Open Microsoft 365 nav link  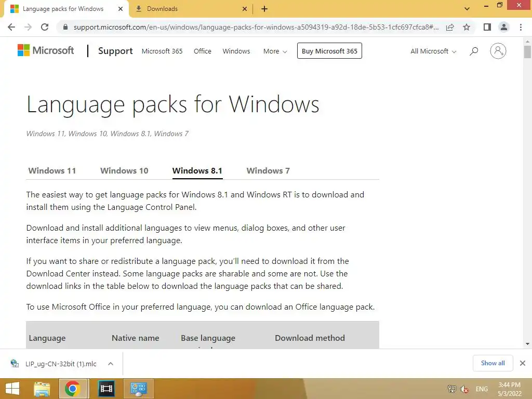[x=162, y=51]
